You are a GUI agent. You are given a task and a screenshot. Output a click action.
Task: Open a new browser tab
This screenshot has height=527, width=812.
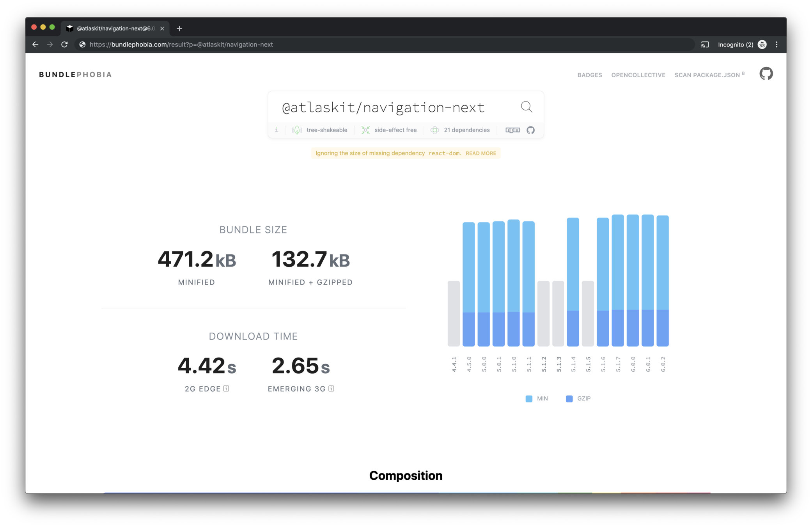click(179, 28)
